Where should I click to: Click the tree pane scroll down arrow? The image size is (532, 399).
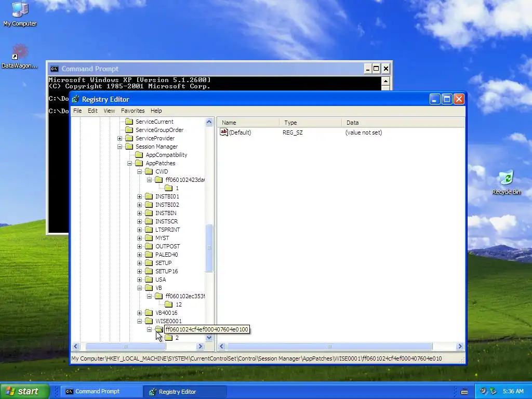pos(209,338)
